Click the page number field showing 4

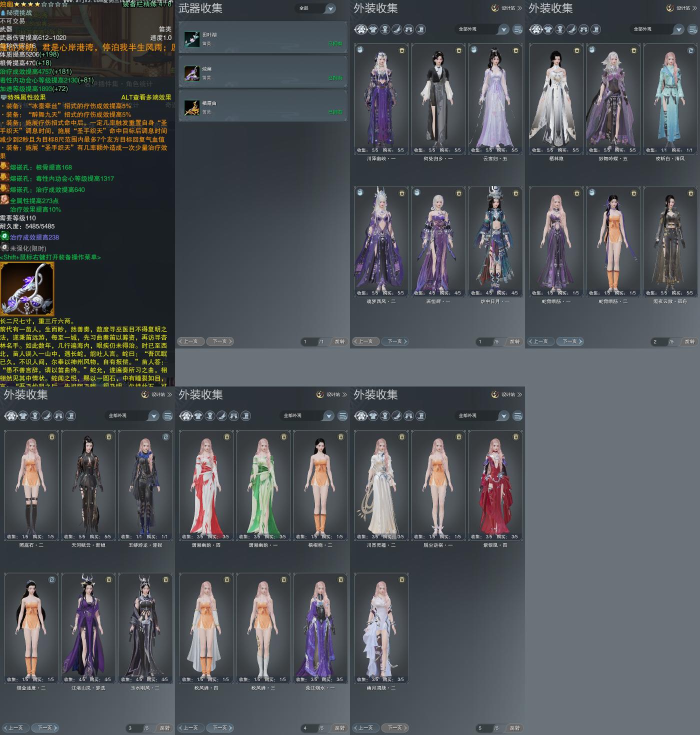tap(309, 728)
